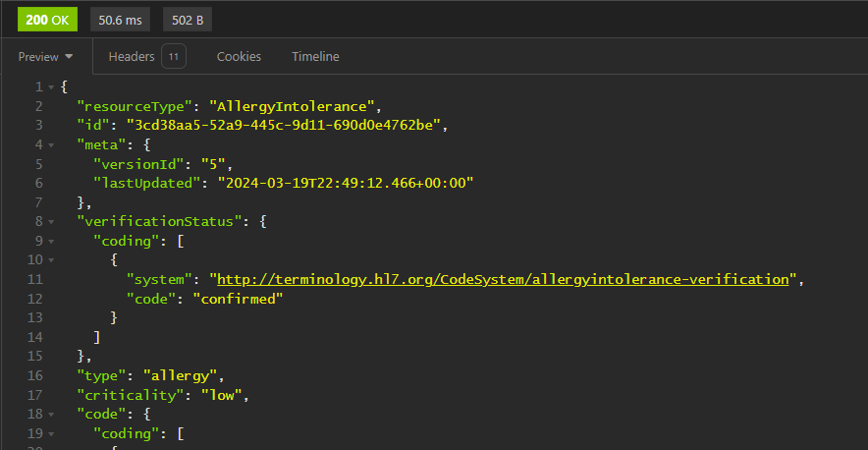Click the "system" key on line 11
Screen dimensions: 868x450
click(159, 279)
